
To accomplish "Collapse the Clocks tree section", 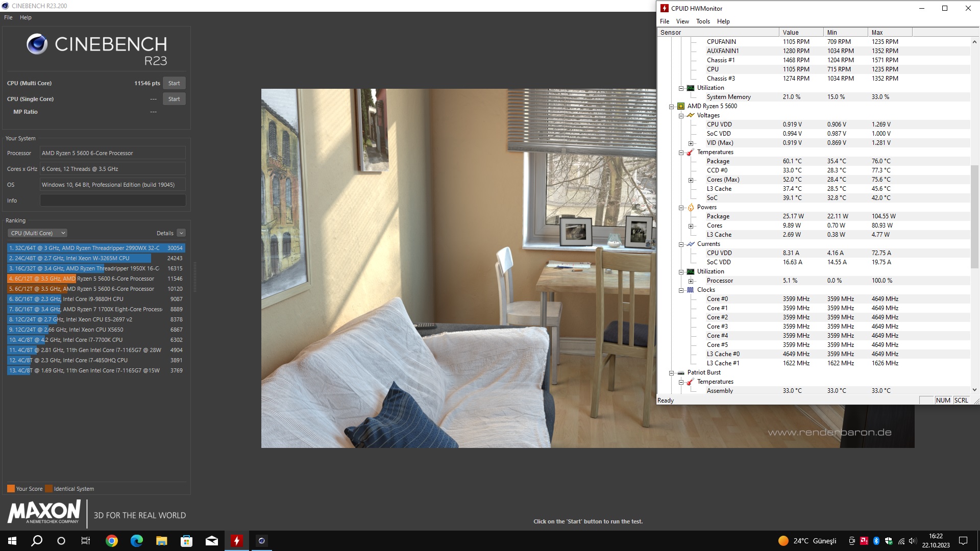I will click(681, 290).
